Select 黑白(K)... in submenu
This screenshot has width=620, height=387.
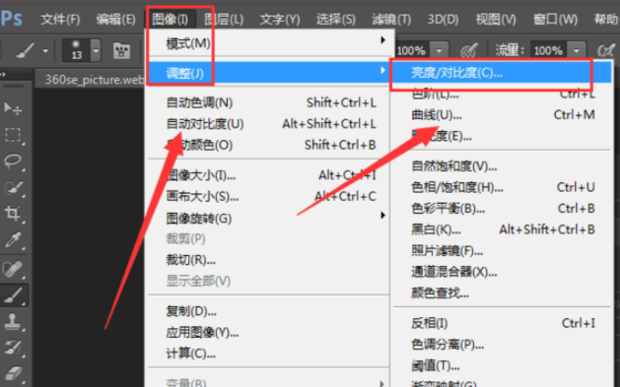[502, 230]
